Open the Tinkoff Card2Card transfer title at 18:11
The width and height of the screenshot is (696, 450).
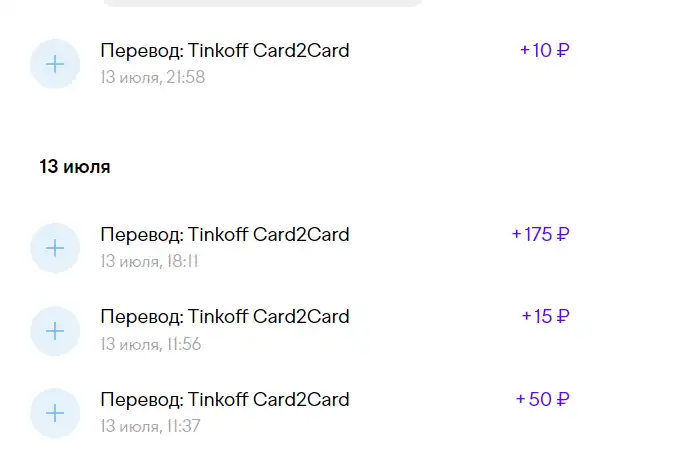(x=225, y=235)
